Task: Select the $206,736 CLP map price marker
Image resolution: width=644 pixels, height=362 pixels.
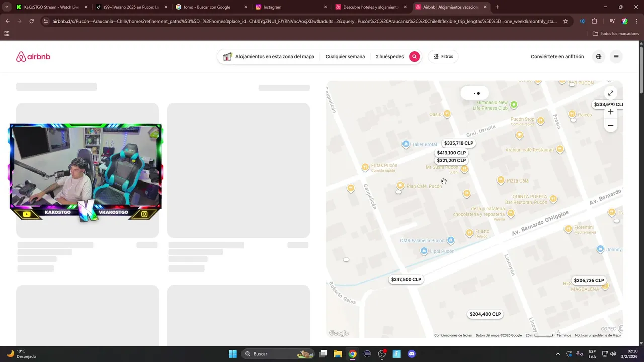Action: pos(589,281)
